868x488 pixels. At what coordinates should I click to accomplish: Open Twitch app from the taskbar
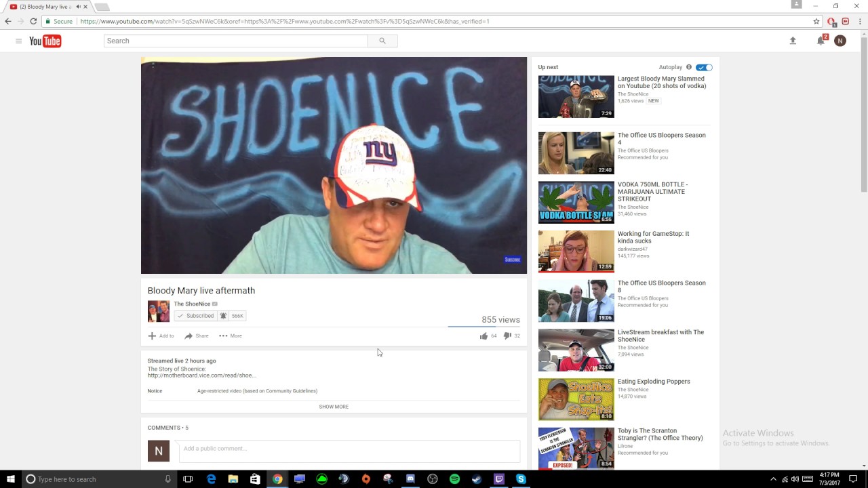499,479
